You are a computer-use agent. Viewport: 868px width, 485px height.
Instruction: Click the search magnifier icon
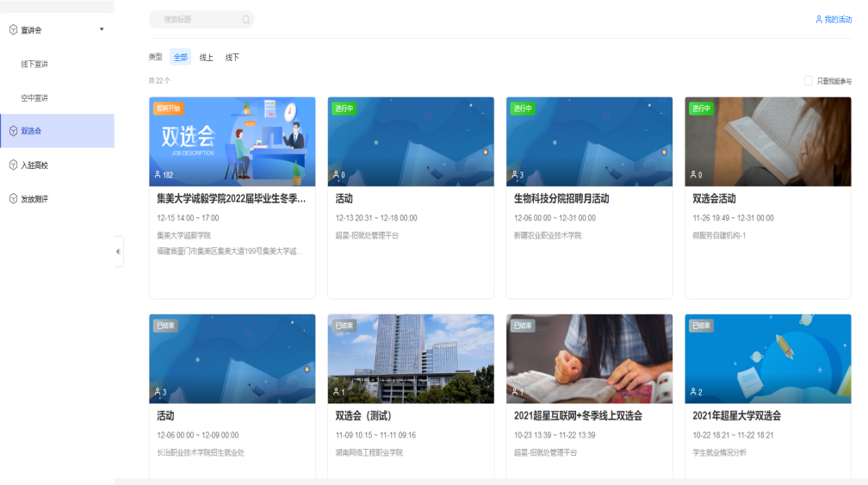(x=245, y=20)
